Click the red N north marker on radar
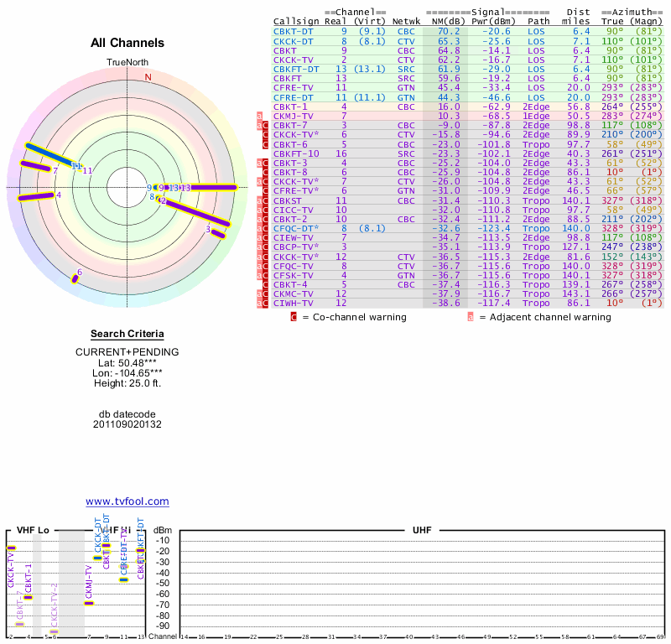This screenshot has width=671, height=644. coord(148,77)
